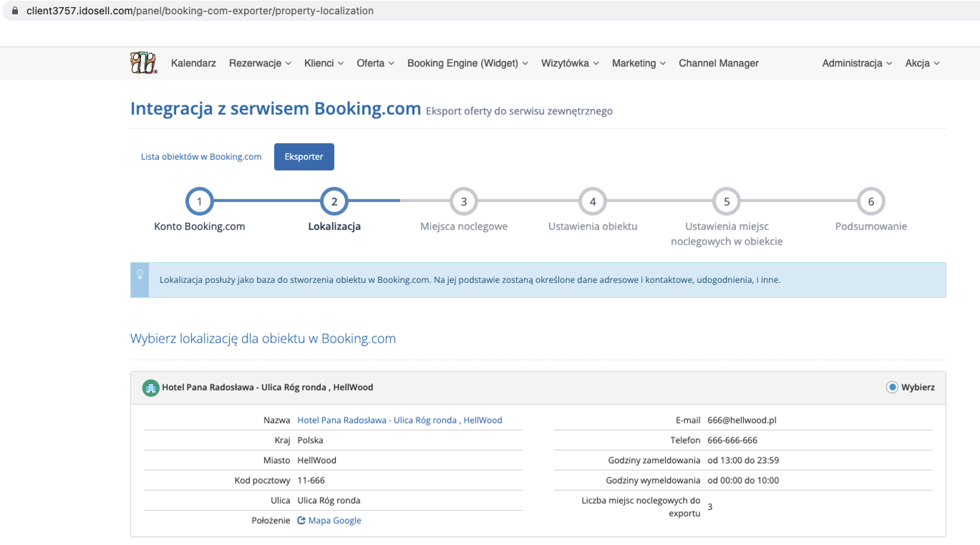Screen dimensions: 980x545
Task: Select the Wybierz radio button
Action: (x=892, y=387)
